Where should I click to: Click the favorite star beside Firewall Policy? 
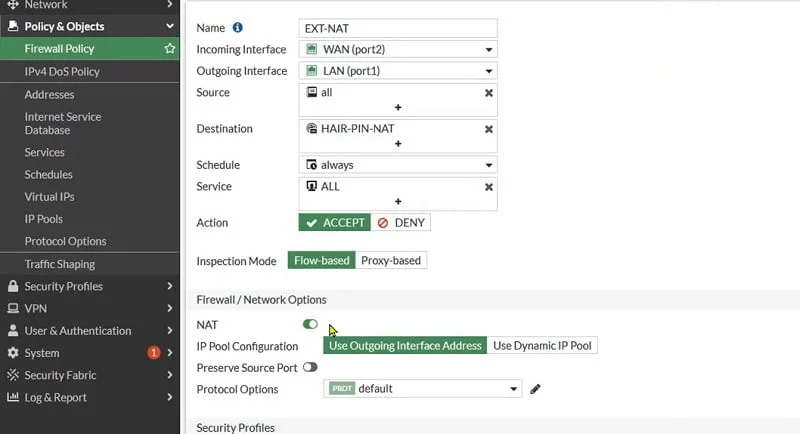click(x=169, y=48)
